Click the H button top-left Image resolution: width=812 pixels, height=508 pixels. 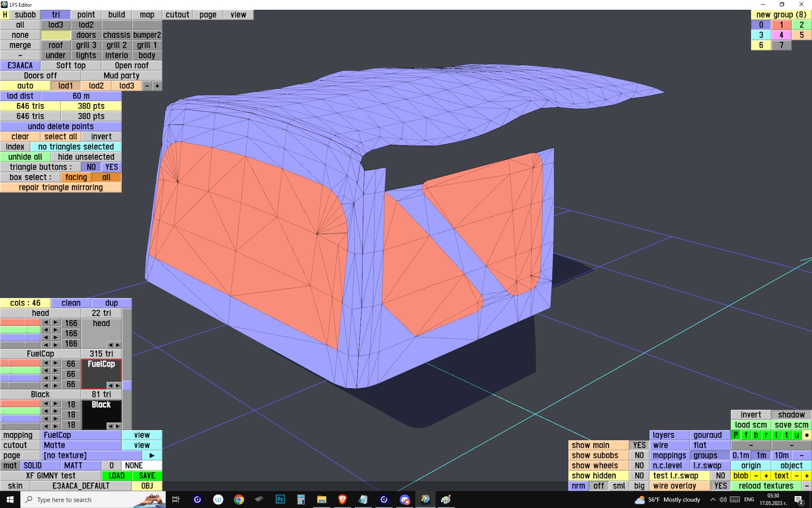5,15
